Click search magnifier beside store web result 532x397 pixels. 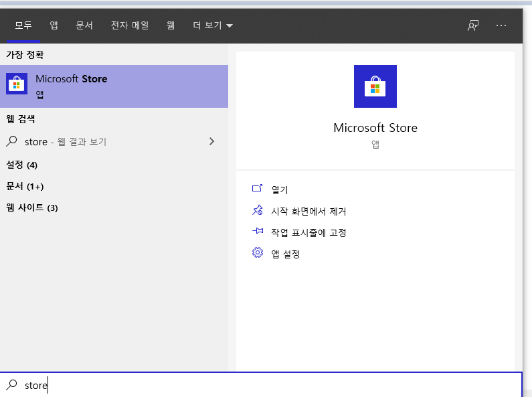[11, 141]
